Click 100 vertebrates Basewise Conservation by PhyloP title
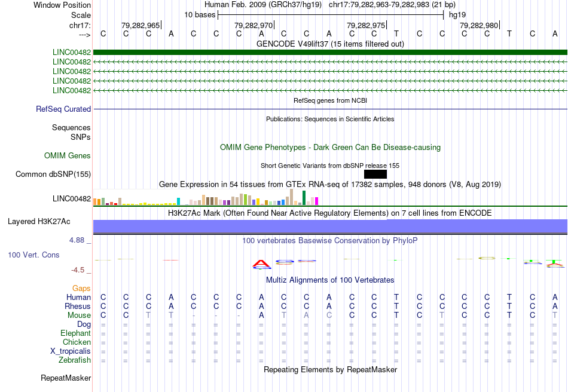568x392 pixels. pos(330,241)
